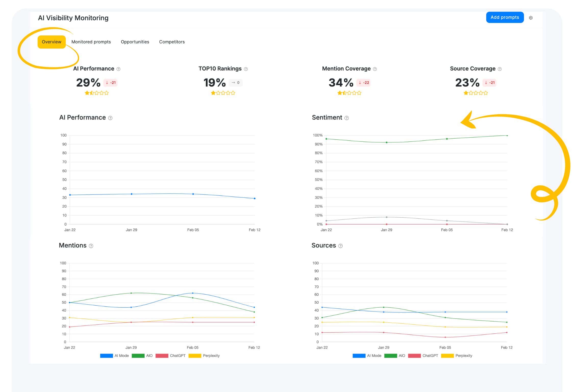The width and height of the screenshot is (574, 392).
Task: Click the star rating under Mention Coverage
Action: tap(349, 93)
